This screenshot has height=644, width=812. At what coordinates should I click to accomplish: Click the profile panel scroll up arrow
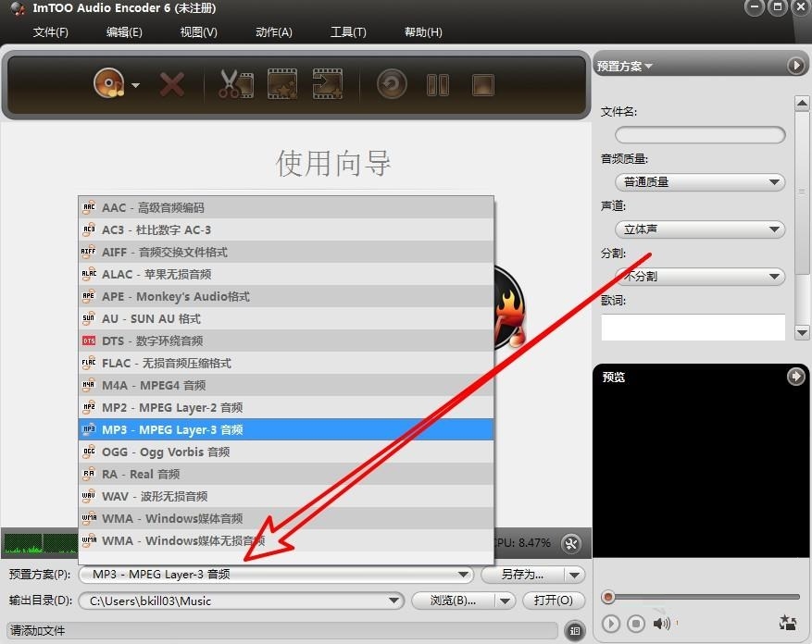pos(802,103)
